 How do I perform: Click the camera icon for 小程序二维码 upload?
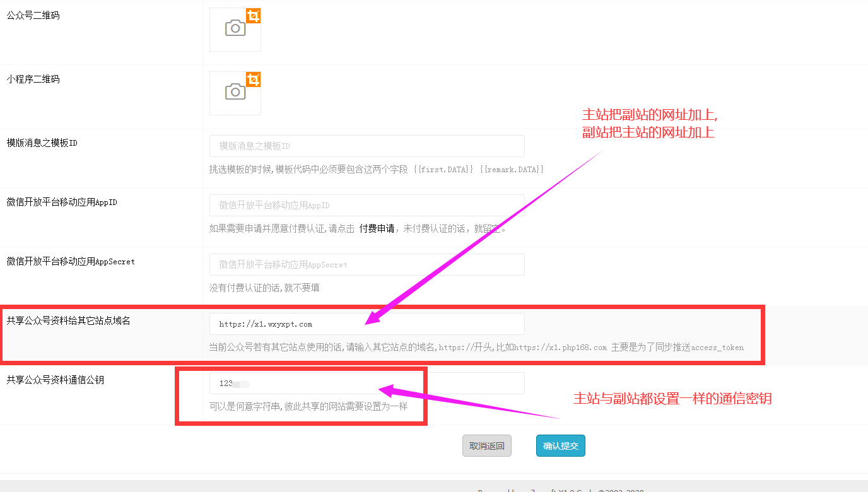coord(235,92)
